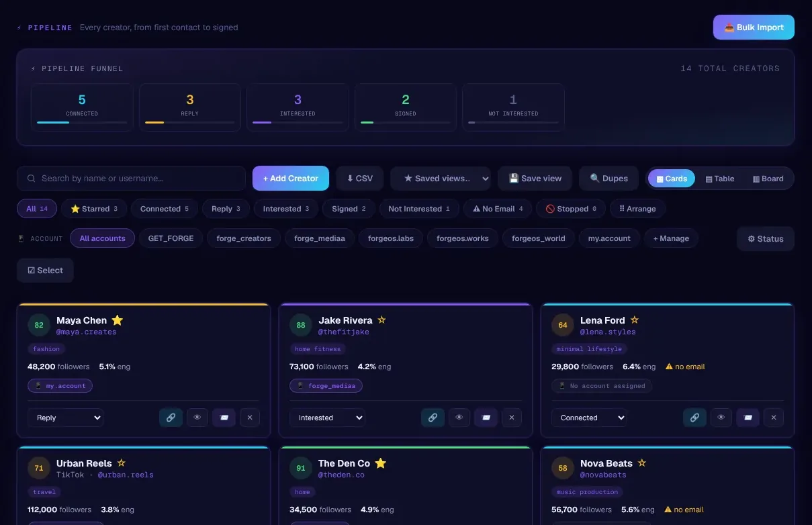Click the @urban.reels handle

click(126, 475)
